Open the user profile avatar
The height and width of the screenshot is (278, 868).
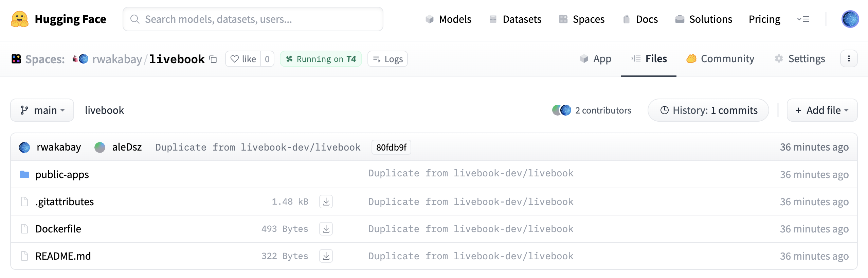(850, 19)
